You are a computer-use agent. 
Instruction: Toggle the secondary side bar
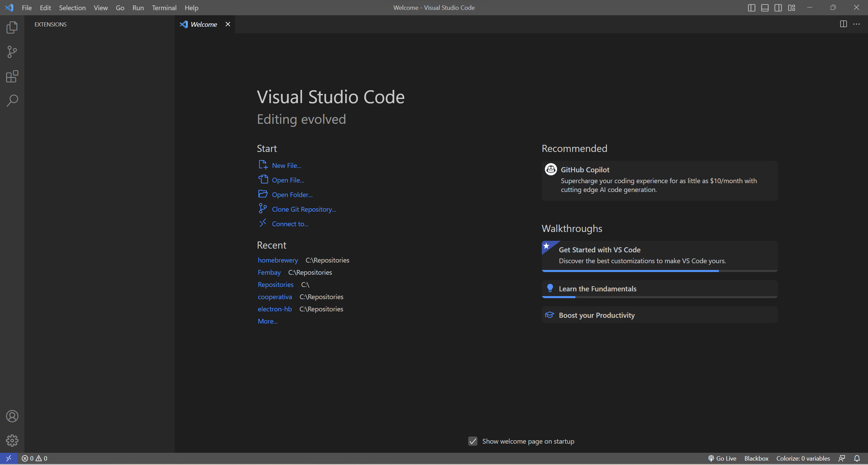[x=778, y=7]
